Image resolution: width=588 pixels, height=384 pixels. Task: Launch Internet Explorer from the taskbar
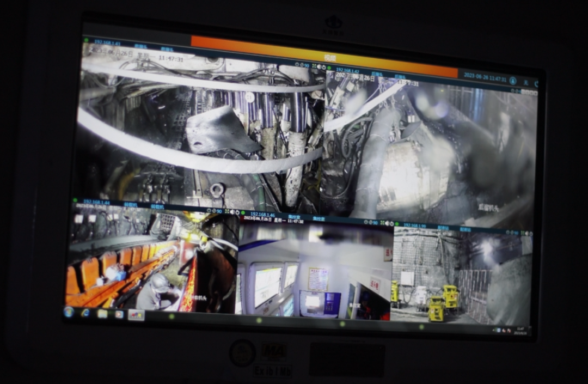tap(85, 313)
